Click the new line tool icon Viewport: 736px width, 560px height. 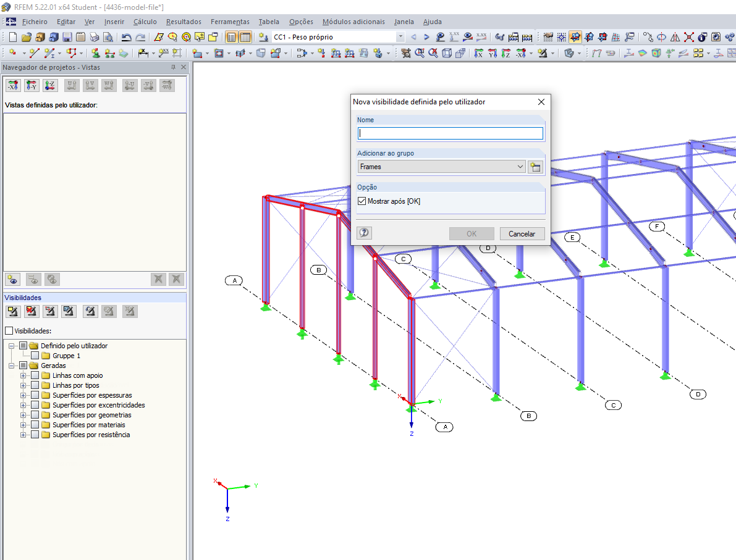34,53
